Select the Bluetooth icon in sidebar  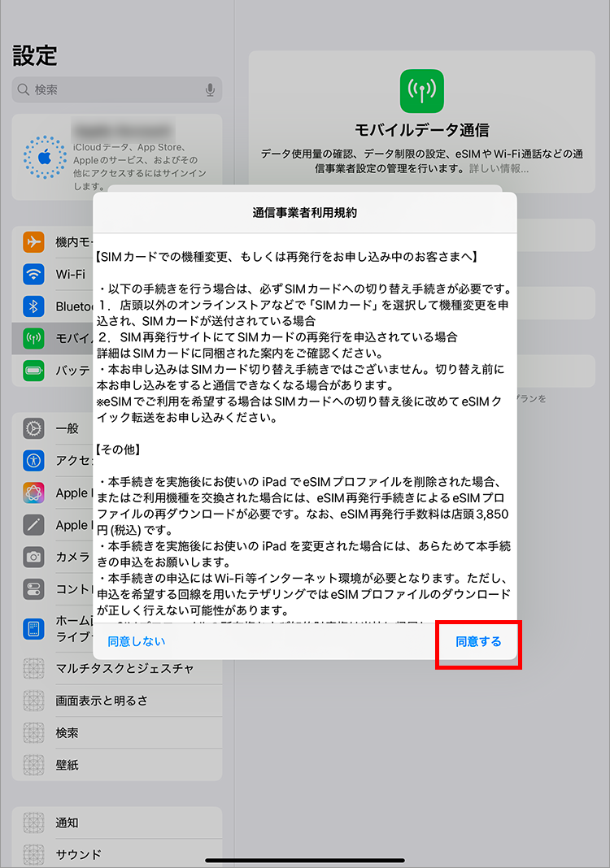coord(34,306)
